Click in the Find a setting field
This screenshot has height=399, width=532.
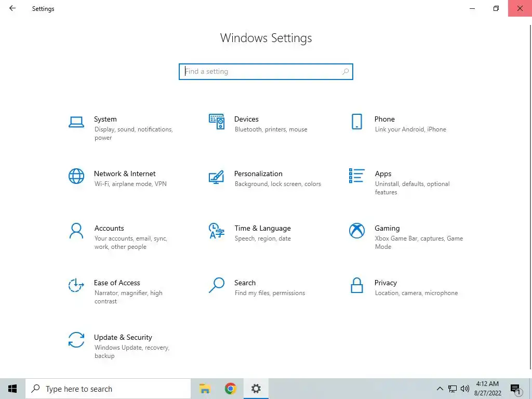coord(266,72)
